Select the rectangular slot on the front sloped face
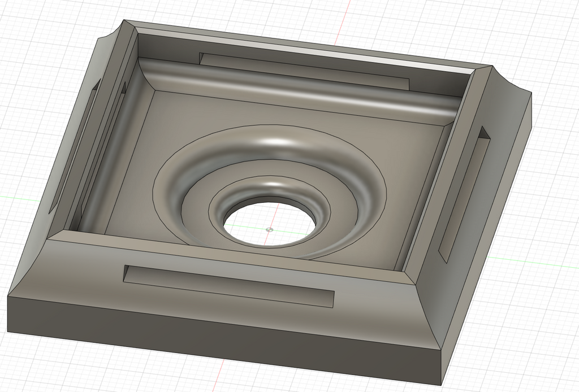This screenshot has height=392, width=579. pyautogui.click(x=229, y=285)
